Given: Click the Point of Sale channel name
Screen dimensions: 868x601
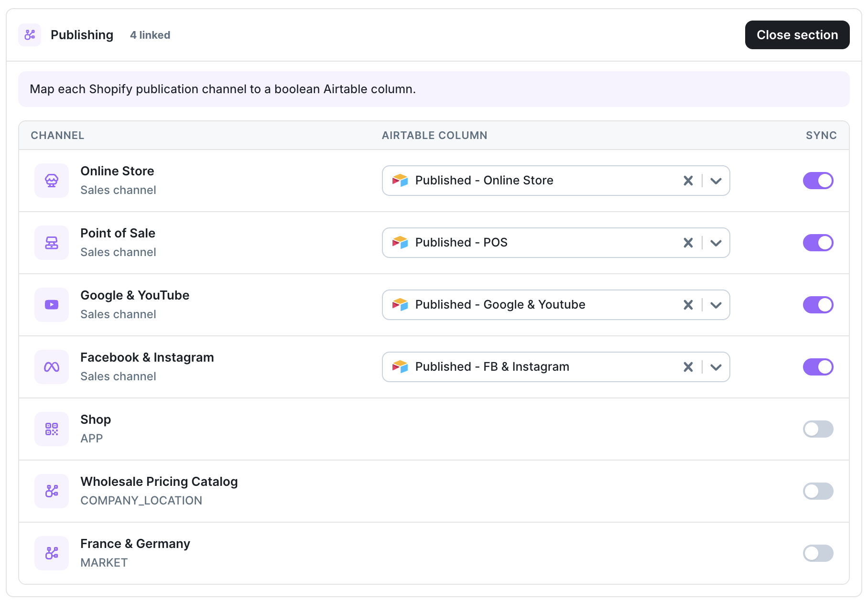Looking at the screenshot, I should click(118, 233).
